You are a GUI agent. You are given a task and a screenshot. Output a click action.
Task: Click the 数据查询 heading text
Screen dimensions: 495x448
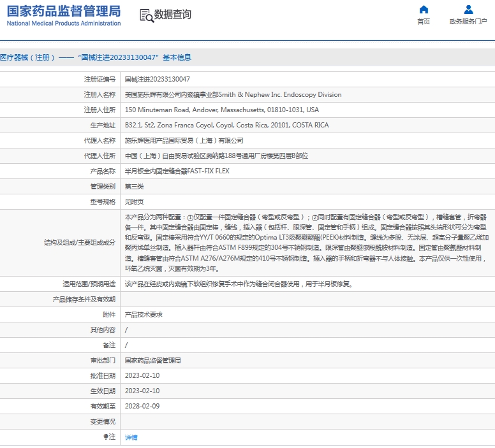pos(173,15)
